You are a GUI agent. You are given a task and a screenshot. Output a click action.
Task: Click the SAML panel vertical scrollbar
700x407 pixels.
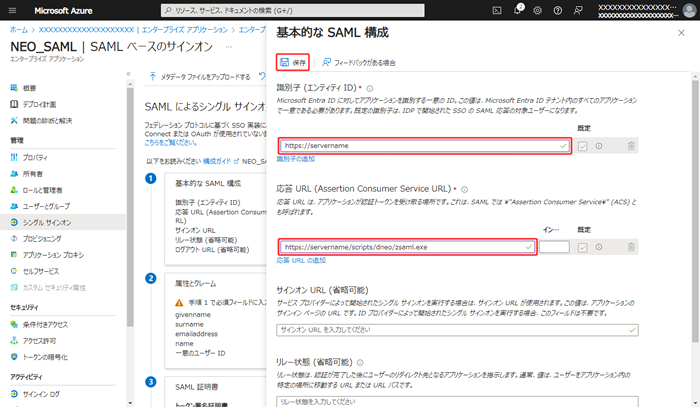(696, 211)
